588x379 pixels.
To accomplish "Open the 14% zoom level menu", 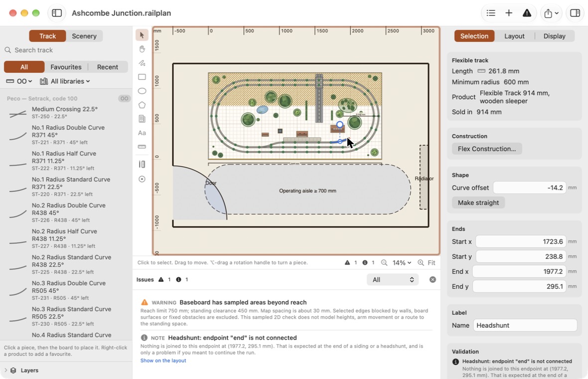I will tap(402, 263).
